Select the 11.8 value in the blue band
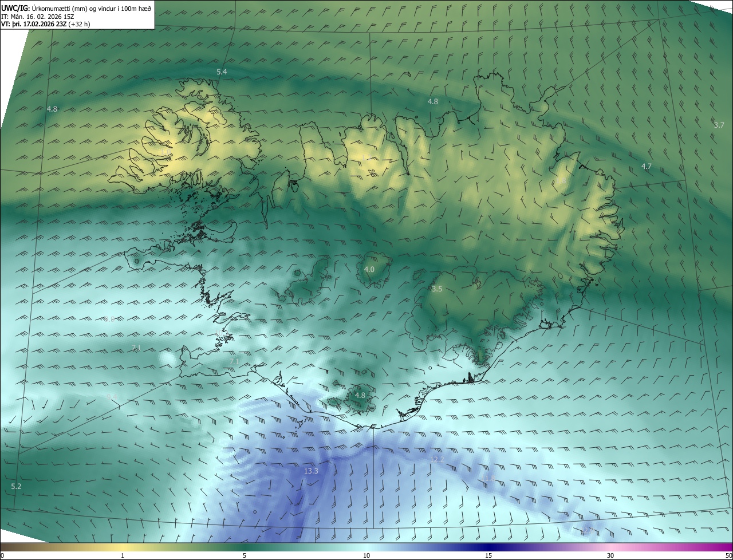 coord(488,478)
